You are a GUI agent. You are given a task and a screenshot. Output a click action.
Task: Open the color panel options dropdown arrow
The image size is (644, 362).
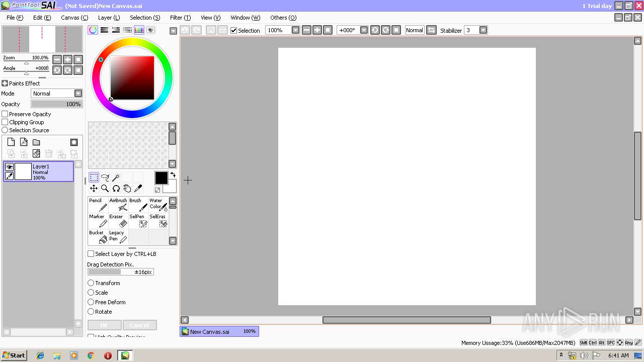173,31
